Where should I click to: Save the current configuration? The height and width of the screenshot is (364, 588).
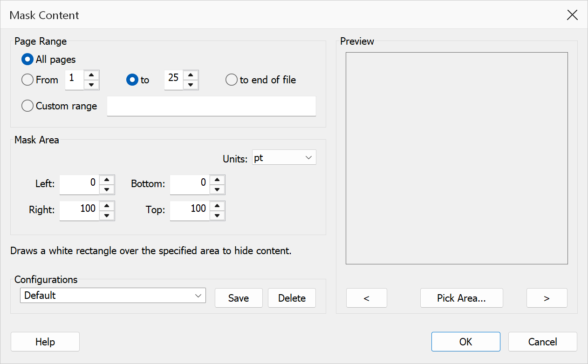click(239, 298)
